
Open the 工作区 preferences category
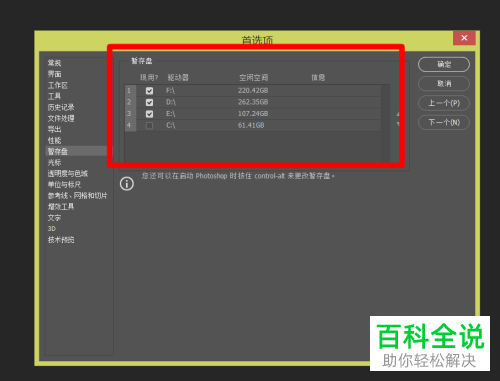pyautogui.click(x=58, y=85)
